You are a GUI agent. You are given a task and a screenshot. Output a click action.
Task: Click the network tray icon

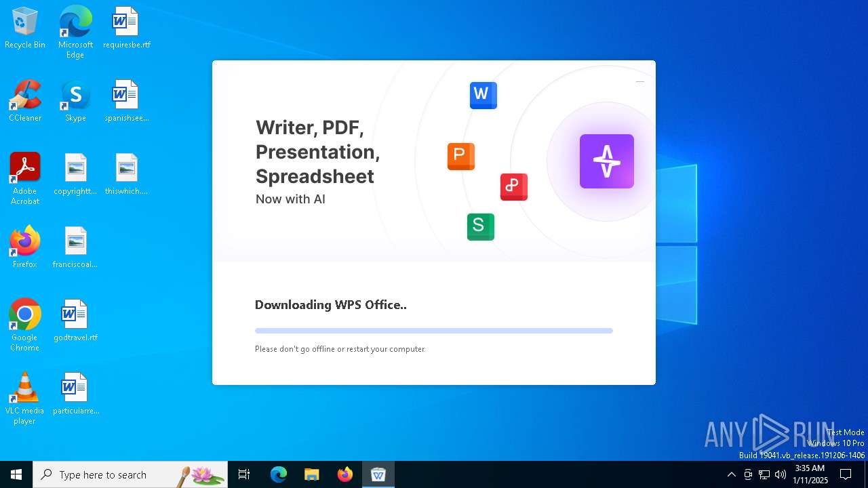click(764, 474)
